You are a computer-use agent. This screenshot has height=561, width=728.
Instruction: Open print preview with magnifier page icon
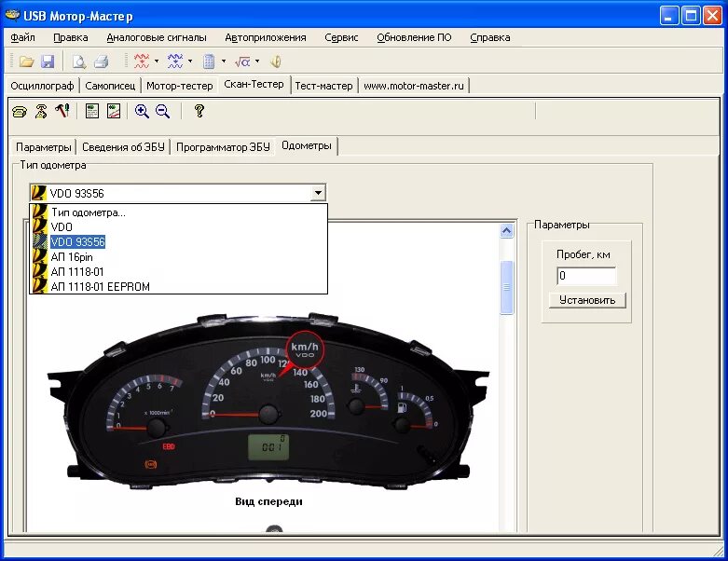[79, 62]
